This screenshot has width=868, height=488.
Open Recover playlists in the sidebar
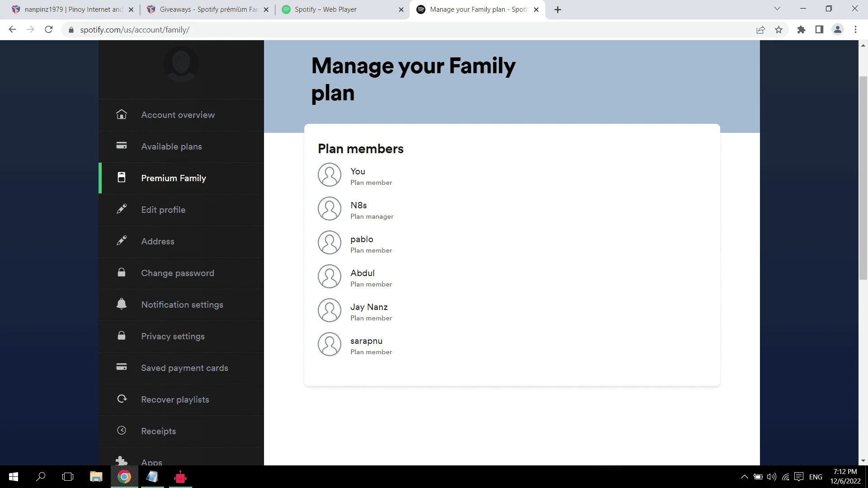tap(181, 399)
